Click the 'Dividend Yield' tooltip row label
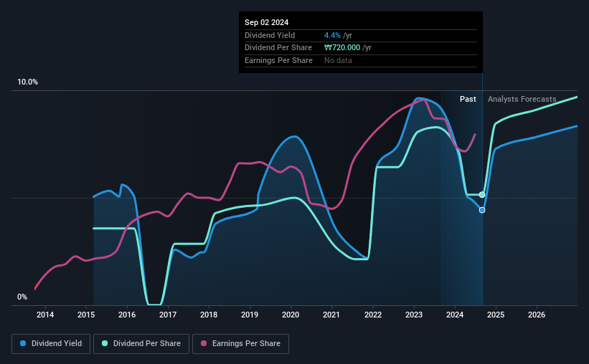Screen dimensions: 589x364 click(x=270, y=35)
